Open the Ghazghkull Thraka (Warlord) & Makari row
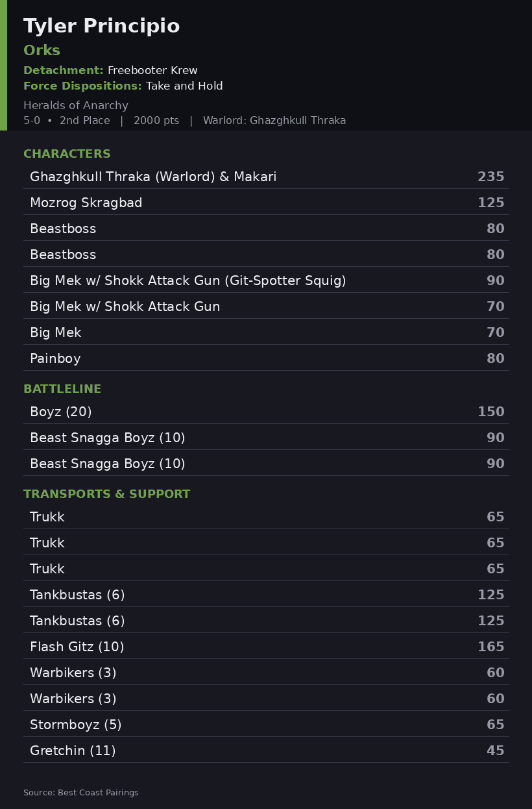The image size is (532, 809). coord(266,176)
